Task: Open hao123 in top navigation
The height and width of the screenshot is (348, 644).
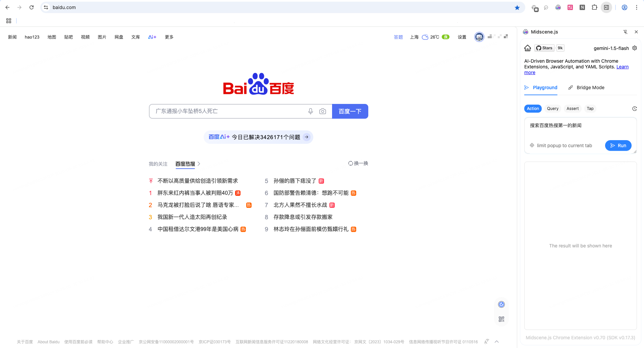Action: (x=32, y=37)
